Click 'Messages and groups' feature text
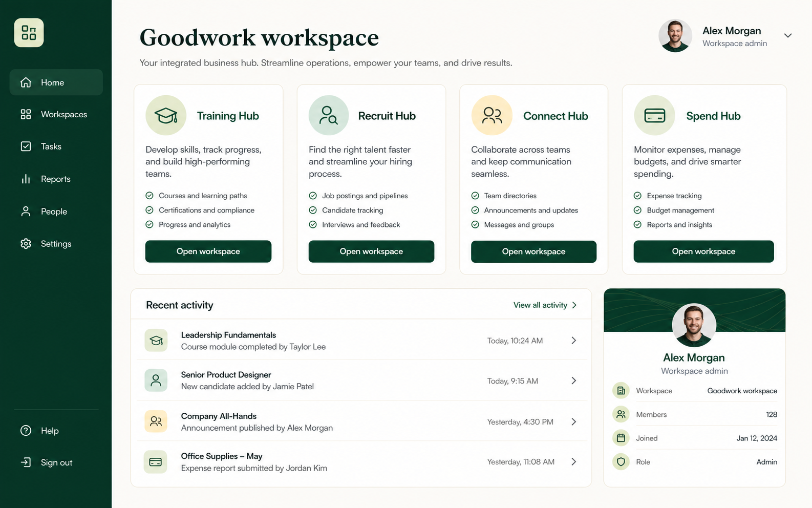812x508 pixels. pos(519,225)
